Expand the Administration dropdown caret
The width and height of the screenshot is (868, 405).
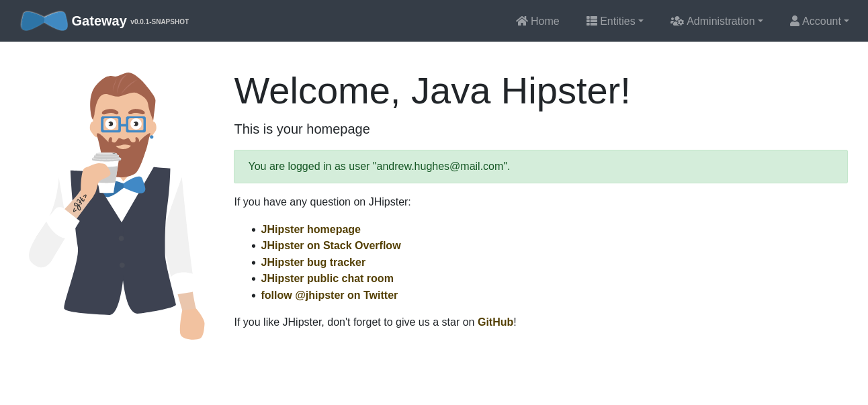click(761, 21)
